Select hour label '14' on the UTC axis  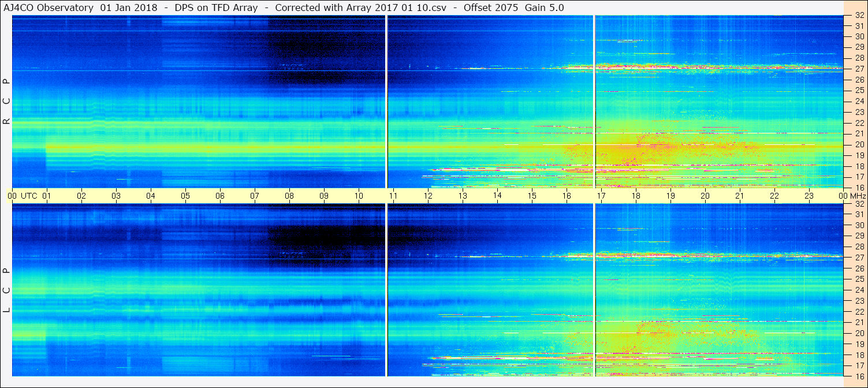497,195
